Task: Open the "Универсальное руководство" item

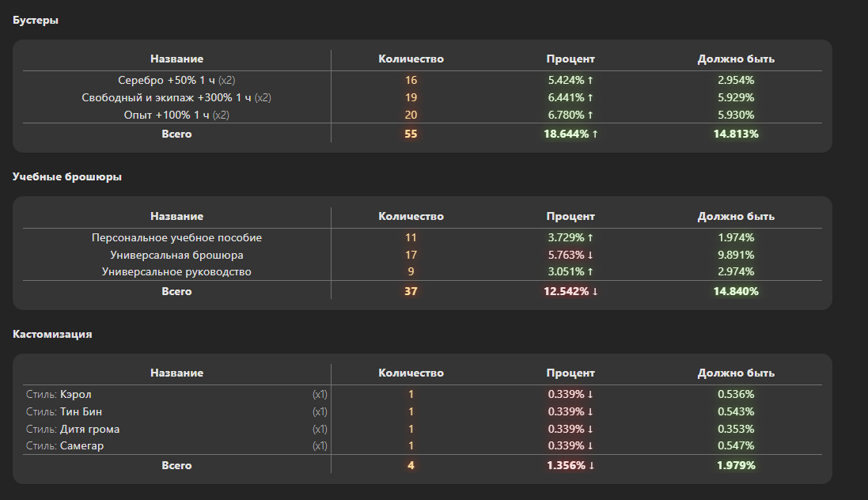Action: [x=176, y=272]
